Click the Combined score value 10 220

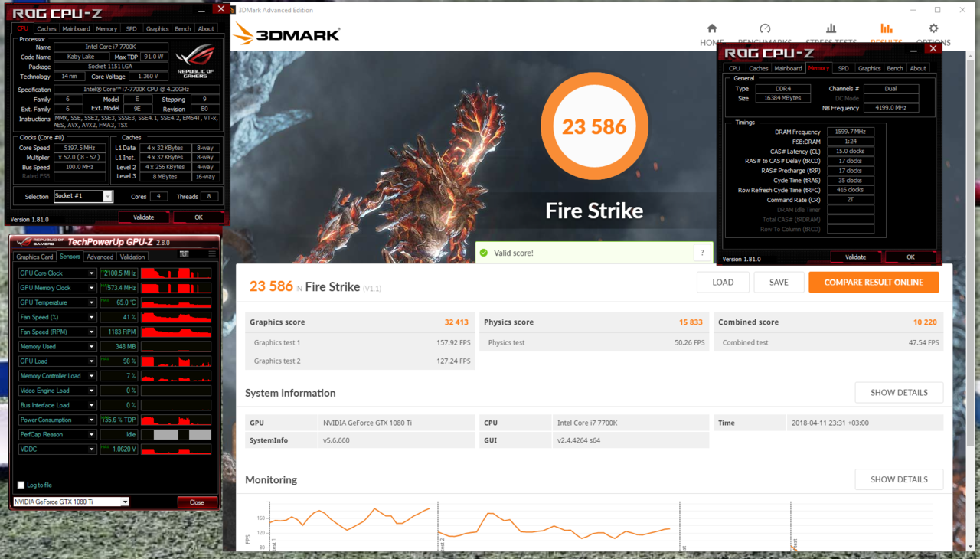point(926,322)
